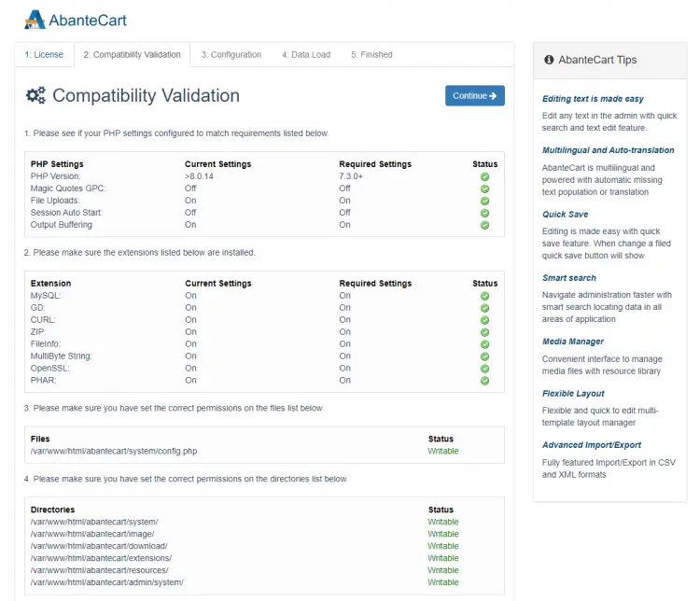700x601 pixels.
Task: Click the PHAR status check icon
Action: tap(484, 380)
